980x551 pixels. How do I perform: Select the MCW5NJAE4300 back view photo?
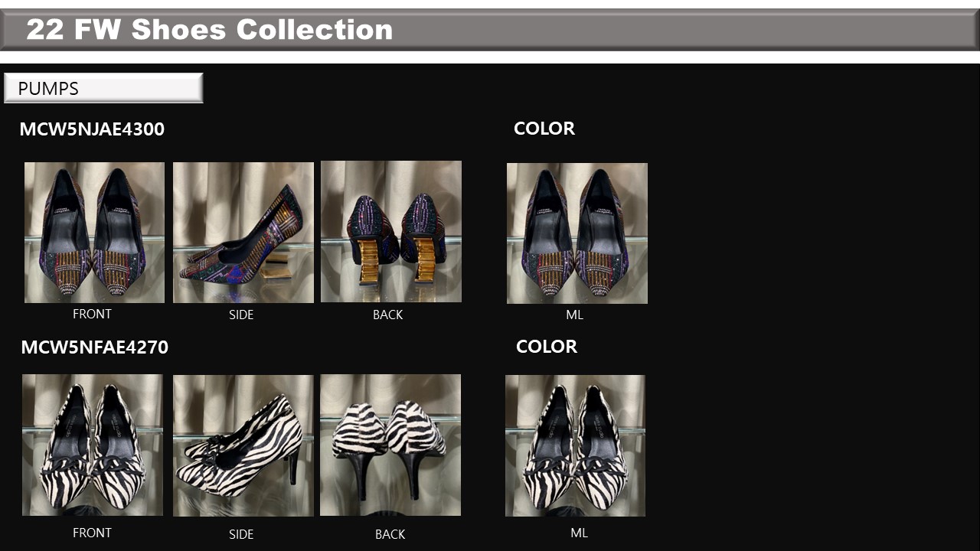click(x=391, y=231)
